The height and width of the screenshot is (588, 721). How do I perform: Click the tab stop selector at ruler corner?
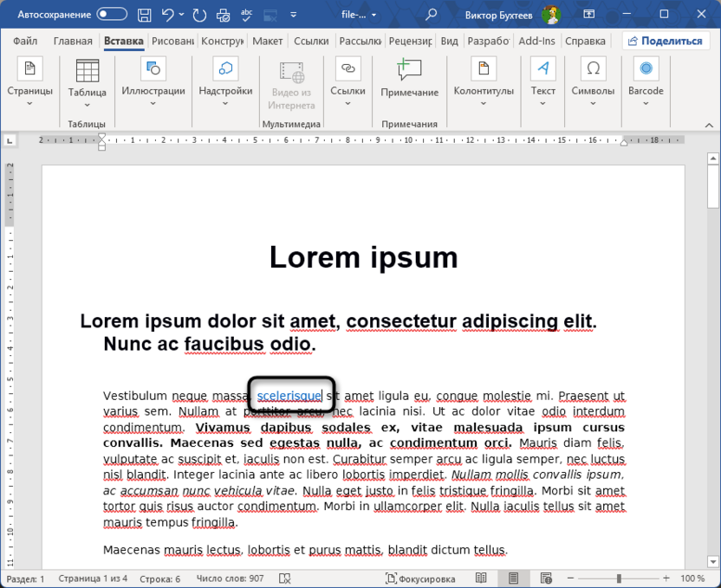(10, 140)
